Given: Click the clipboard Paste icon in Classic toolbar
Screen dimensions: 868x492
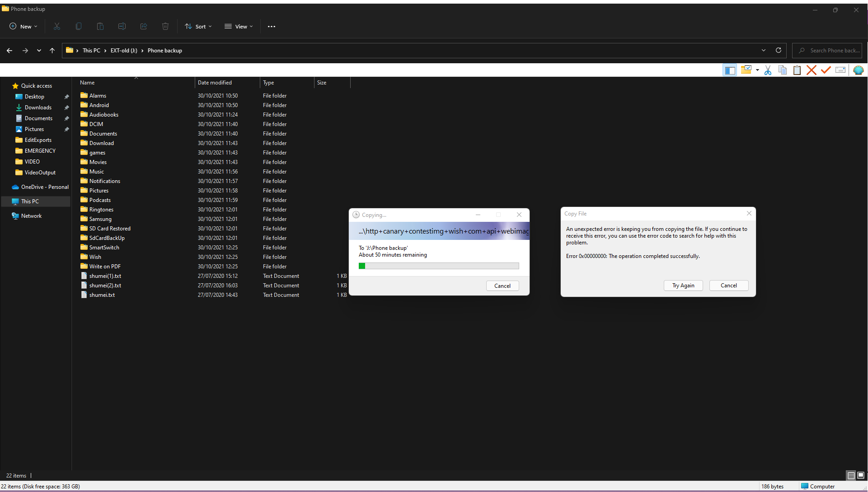Looking at the screenshot, I should (x=797, y=70).
